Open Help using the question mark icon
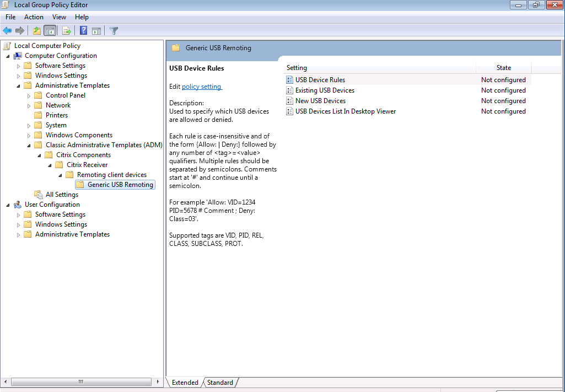 83,30
